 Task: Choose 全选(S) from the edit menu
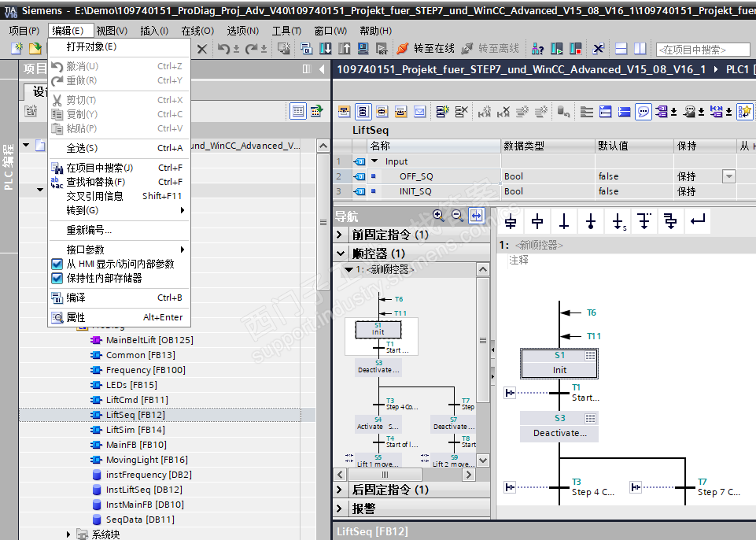82,148
